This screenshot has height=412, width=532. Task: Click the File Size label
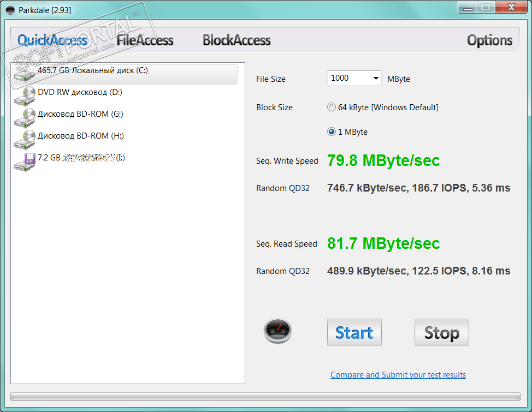[271, 79]
